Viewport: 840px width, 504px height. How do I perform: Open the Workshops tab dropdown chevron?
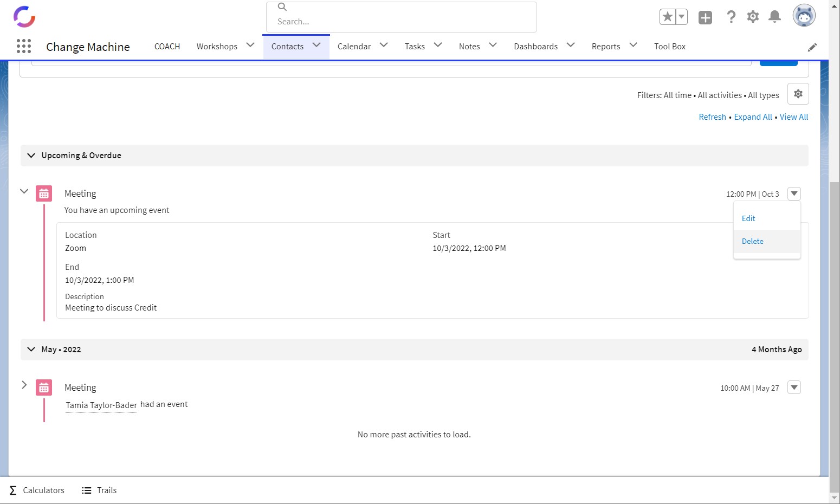pos(250,45)
